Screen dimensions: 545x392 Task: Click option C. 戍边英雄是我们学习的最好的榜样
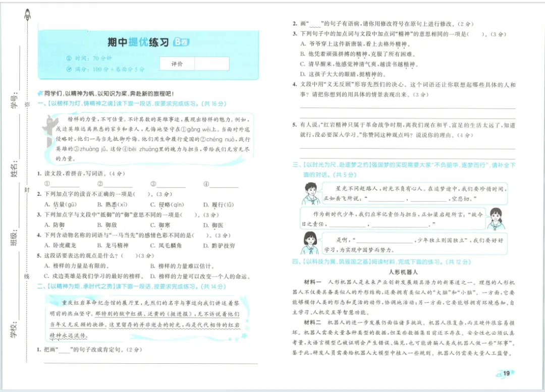pos(93,276)
